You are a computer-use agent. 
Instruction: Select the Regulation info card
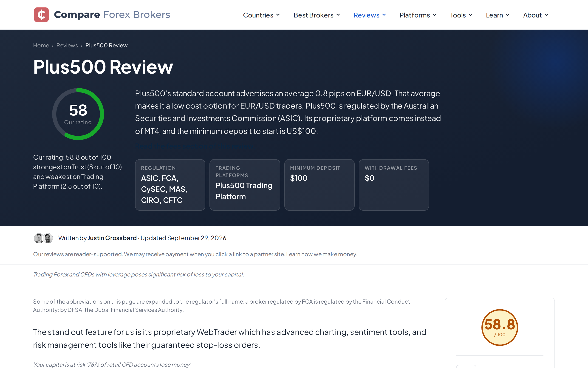click(170, 185)
